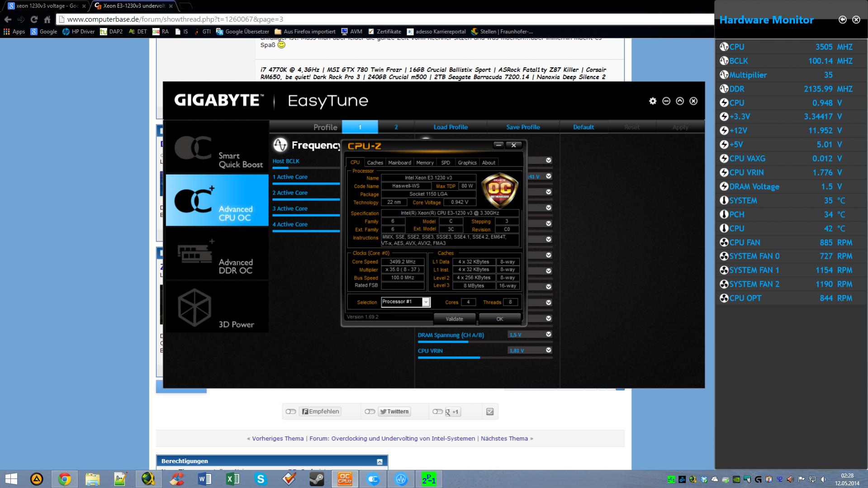Select Advanced CPU OC in EasyTune sidebar
This screenshot has height=488, width=868.
tap(217, 200)
